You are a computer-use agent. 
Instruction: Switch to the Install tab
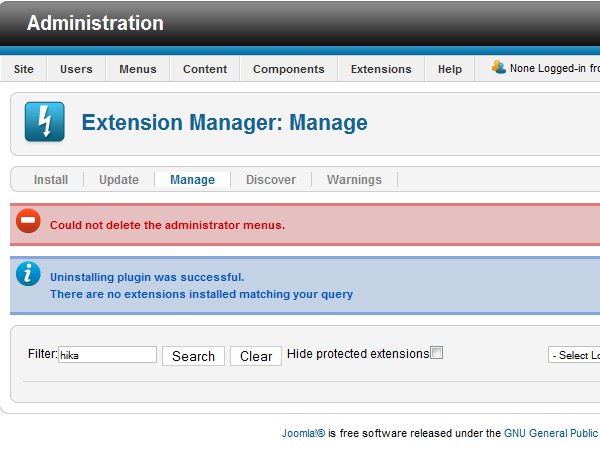pyautogui.click(x=51, y=180)
